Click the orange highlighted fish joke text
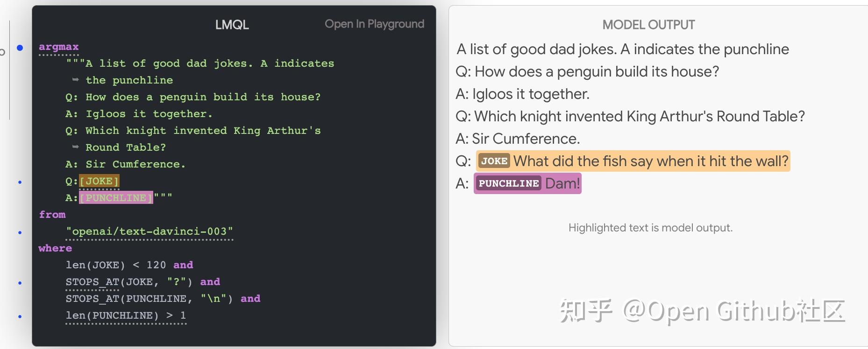 (650, 161)
